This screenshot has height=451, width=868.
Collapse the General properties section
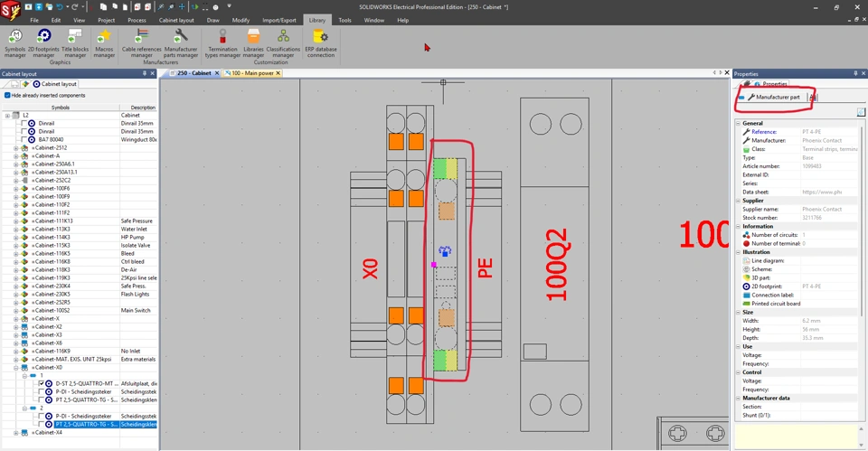739,124
